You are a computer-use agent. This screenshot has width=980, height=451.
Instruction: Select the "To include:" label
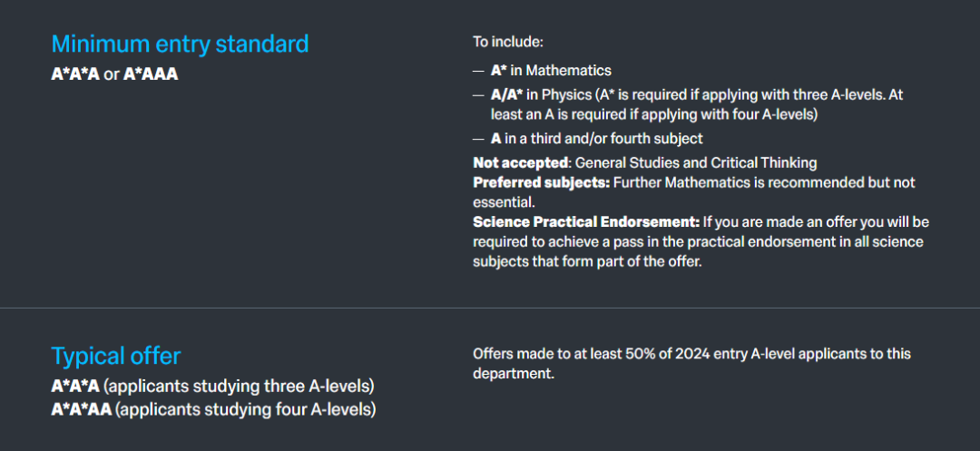click(x=507, y=42)
